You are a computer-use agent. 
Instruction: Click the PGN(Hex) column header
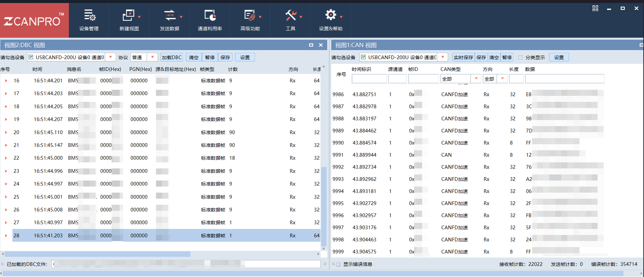[140, 69]
